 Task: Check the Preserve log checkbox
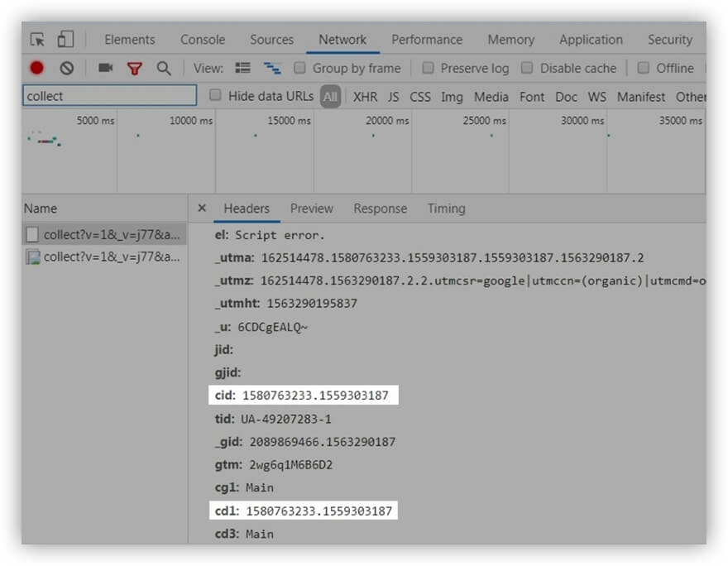[428, 68]
